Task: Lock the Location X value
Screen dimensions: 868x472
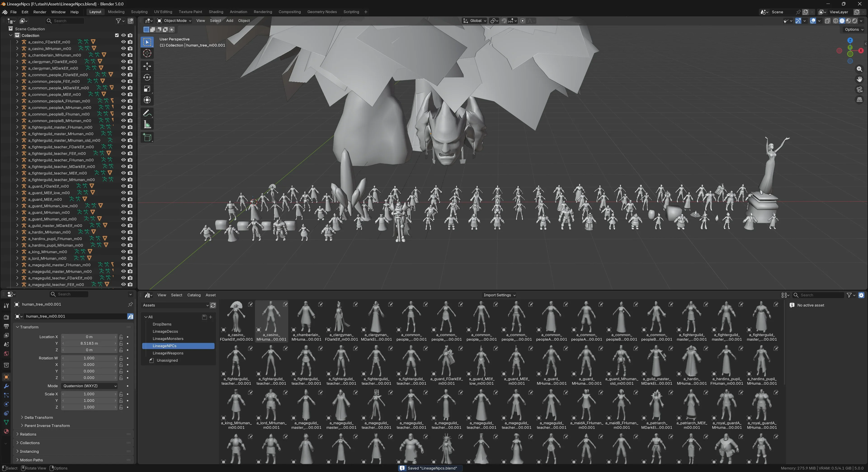Action: point(121,337)
